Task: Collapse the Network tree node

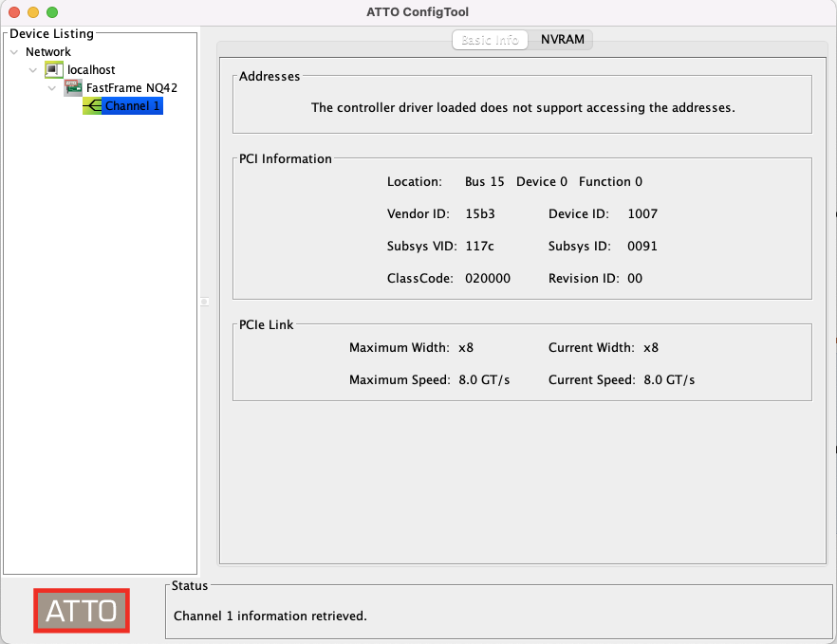Action: click(x=14, y=52)
